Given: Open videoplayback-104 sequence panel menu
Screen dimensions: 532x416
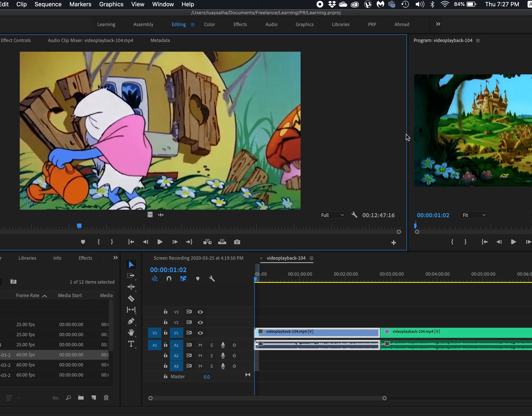Looking at the screenshot, I should [x=312, y=258].
